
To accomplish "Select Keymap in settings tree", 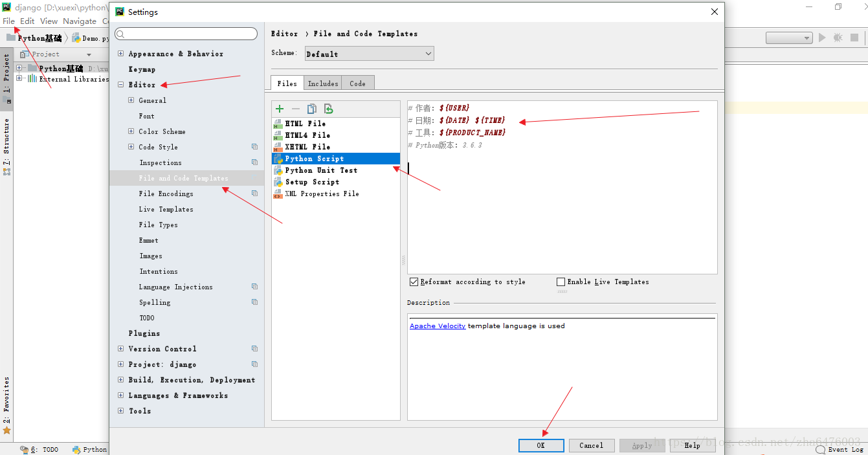I will 142,69.
